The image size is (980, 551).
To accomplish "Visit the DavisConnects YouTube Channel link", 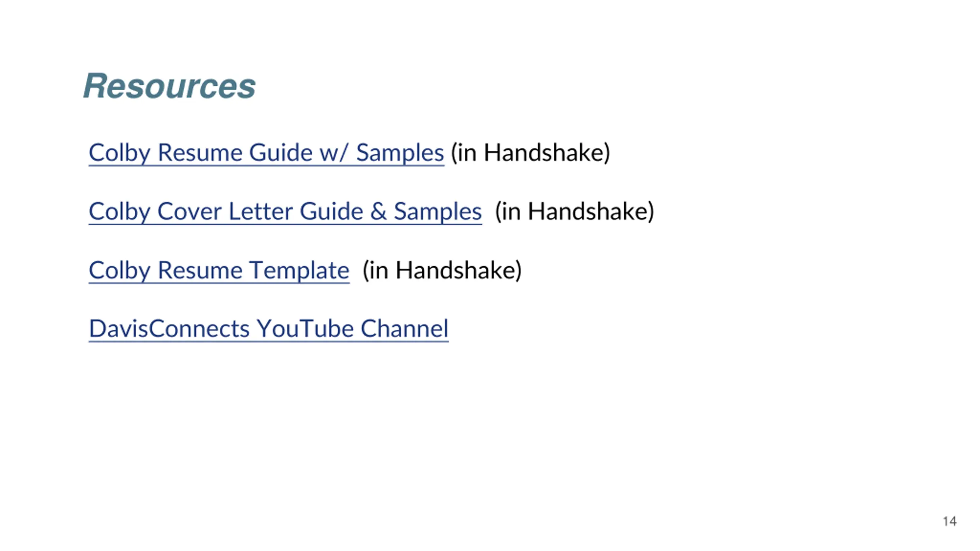I will coord(268,329).
